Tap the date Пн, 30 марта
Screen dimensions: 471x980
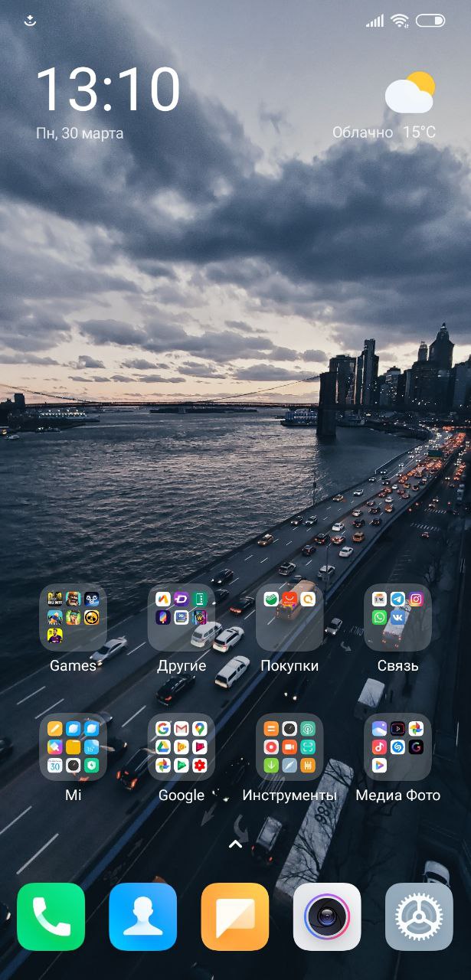(x=80, y=133)
